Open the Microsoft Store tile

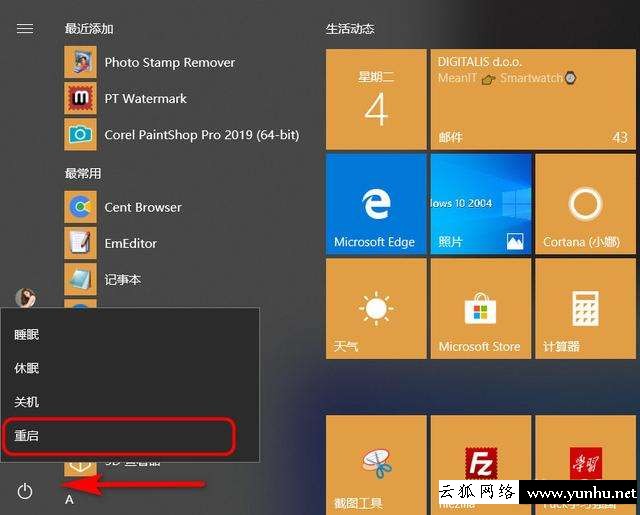pos(481,309)
